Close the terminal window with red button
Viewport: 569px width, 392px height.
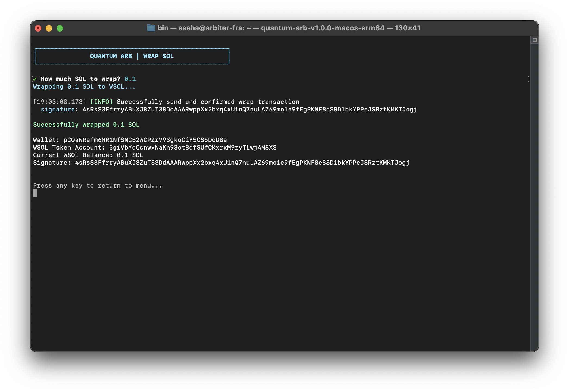[x=38, y=28]
